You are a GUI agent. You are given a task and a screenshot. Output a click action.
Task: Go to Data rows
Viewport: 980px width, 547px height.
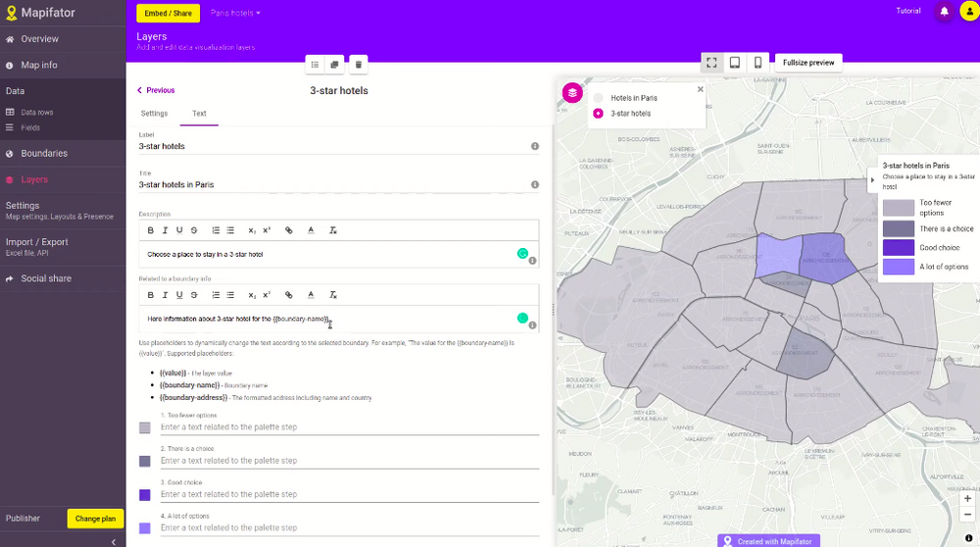37,113
